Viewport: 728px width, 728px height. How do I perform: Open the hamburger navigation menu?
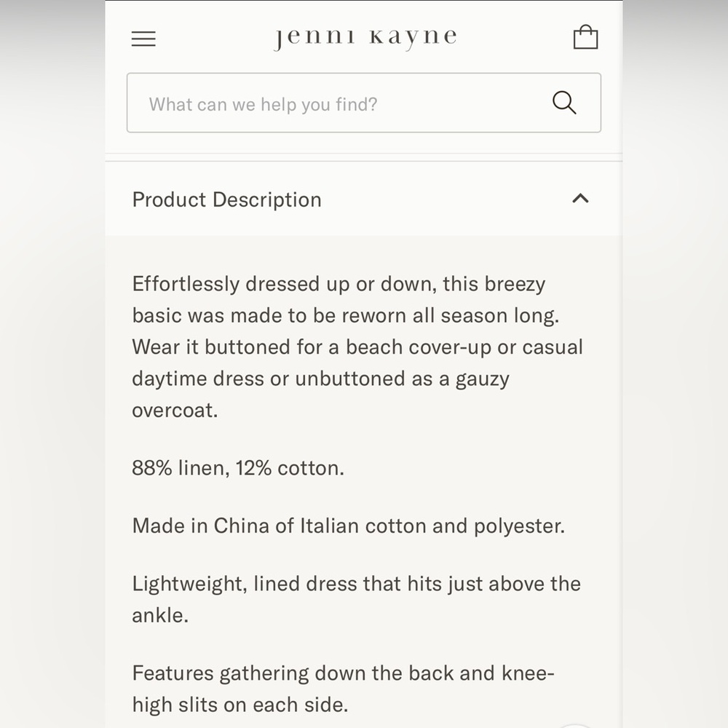tap(143, 39)
